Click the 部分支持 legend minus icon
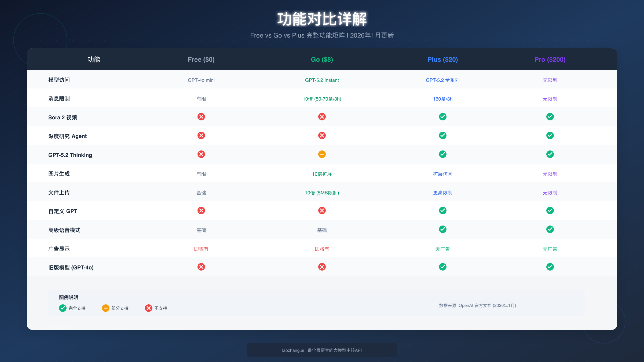 click(105, 308)
